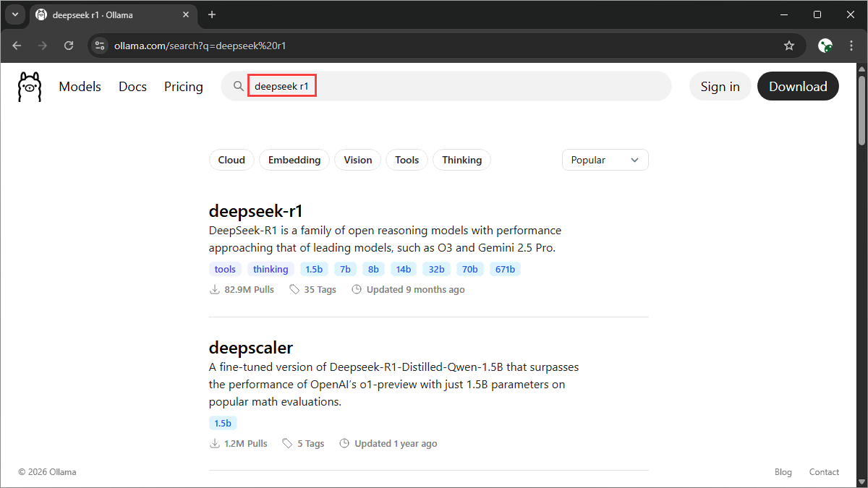
Task: Bookmark this page with star icon
Action: (789, 46)
